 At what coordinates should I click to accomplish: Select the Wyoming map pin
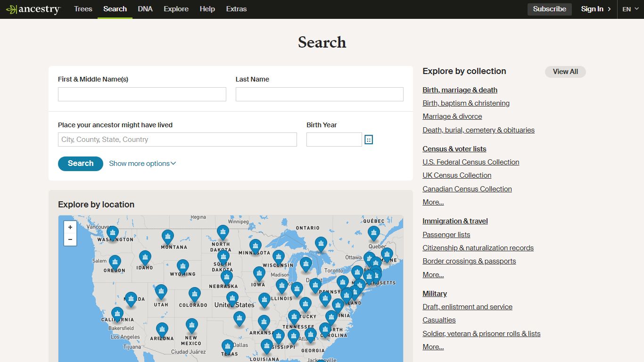[x=183, y=267]
